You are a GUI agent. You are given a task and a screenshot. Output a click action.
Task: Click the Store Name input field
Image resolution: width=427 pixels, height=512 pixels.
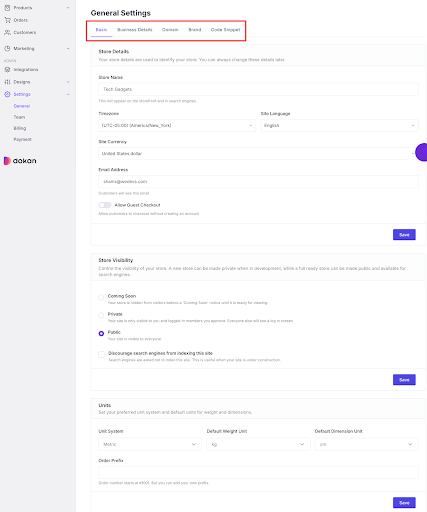click(258, 89)
